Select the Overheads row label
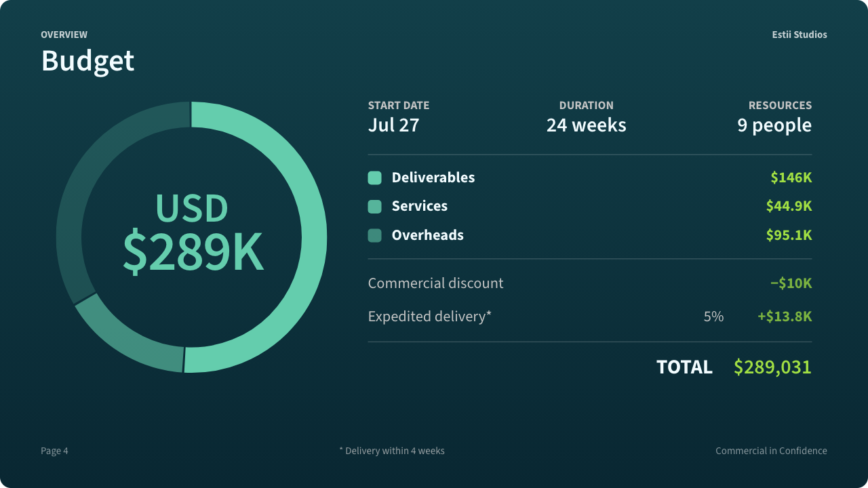 point(428,235)
